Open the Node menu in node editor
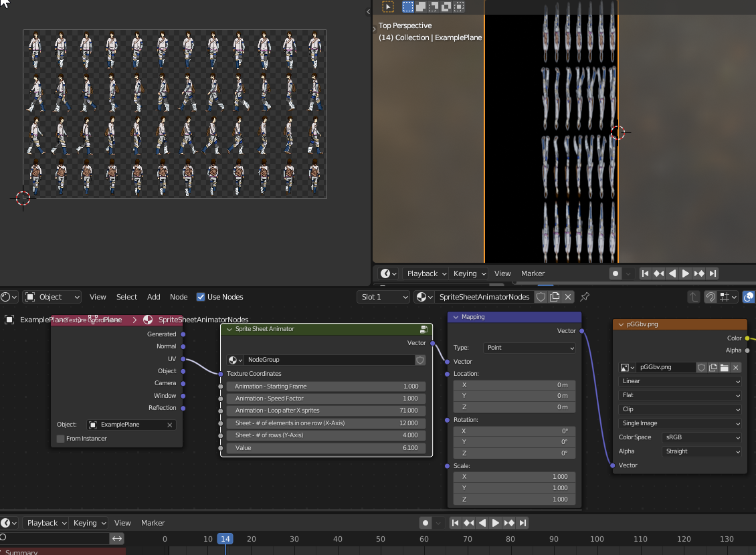Image resolution: width=756 pixels, height=555 pixels. click(x=179, y=297)
